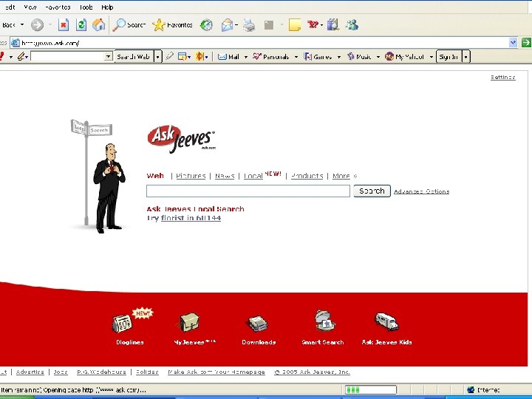This screenshot has height=399, width=532.
Task: Expand the Yahoo Mail dropdown arrow
Action: (x=245, y=57)
